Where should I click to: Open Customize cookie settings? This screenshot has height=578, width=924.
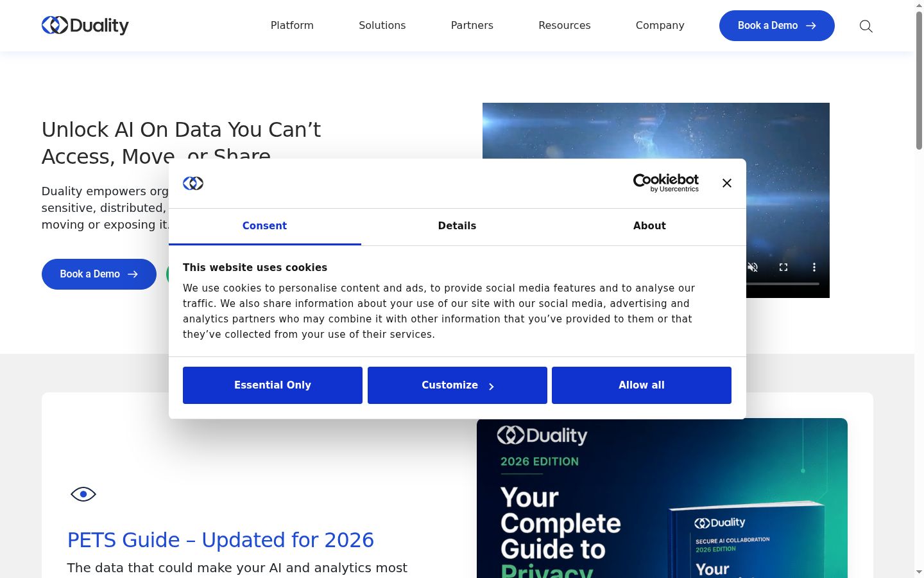(458, 385)
